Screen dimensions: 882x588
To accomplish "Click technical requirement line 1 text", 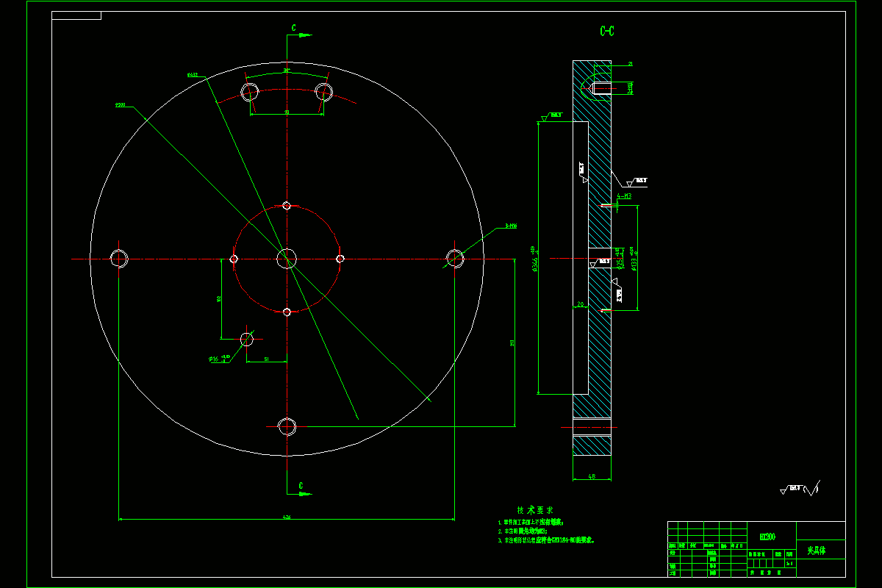I will point(530,522).
